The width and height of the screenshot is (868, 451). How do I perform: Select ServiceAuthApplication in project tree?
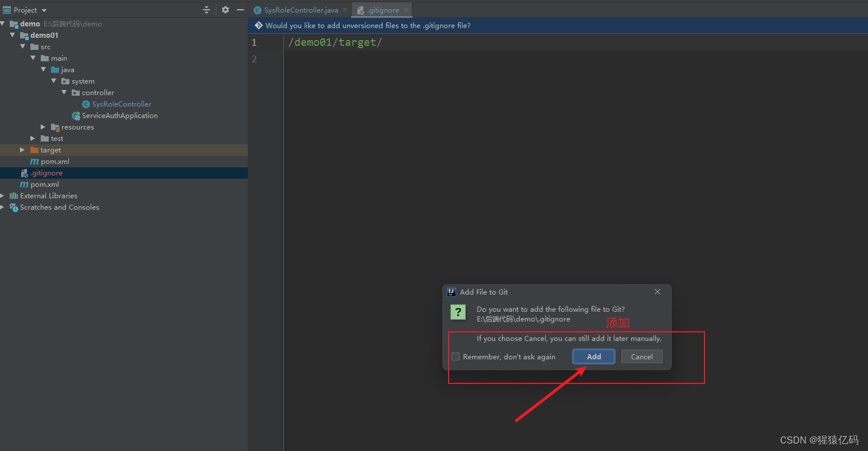coord(120,115)
